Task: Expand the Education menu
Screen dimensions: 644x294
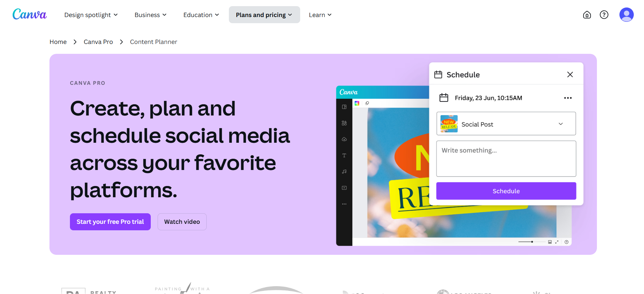Action: pos(201,15)
